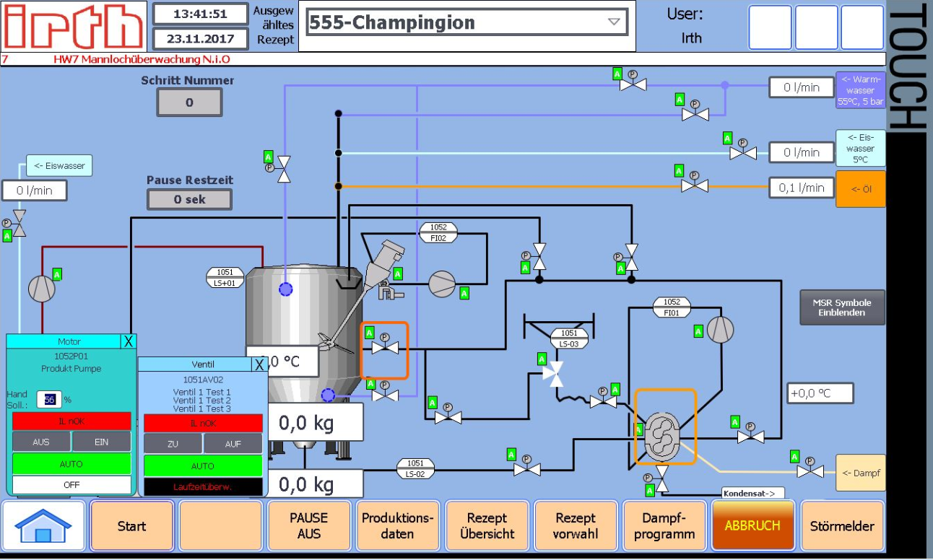
Task: Click the motor IL nOK red indicator
Action: click(71, 421)
